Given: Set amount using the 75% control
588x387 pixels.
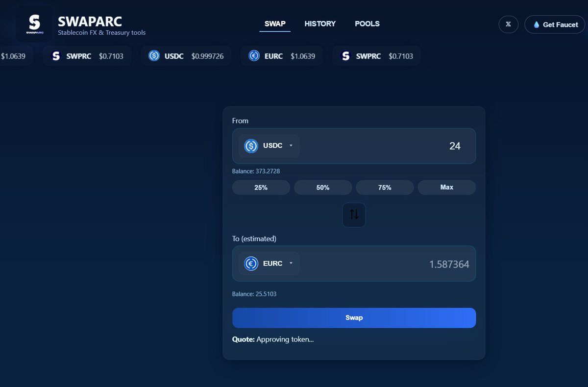Looking at the screenshot, I should coord(385,187).
